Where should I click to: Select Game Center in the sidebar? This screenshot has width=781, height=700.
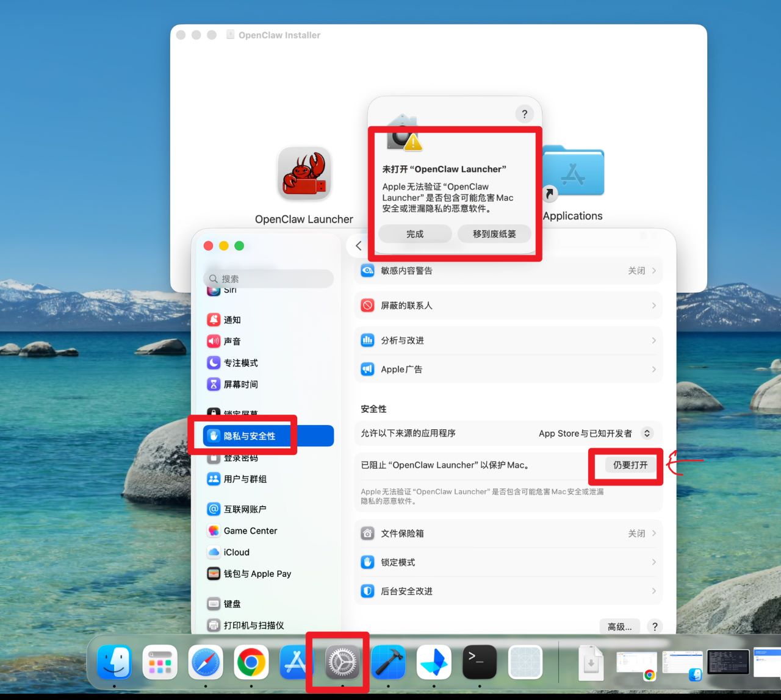(x=250, y=530)
